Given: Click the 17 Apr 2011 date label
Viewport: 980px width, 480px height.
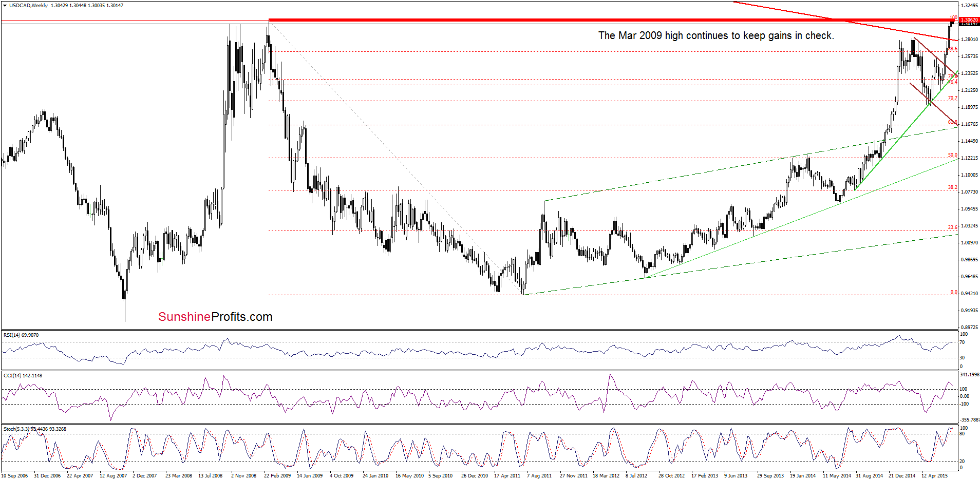Looking at the screenshot, I should [507, 476].
